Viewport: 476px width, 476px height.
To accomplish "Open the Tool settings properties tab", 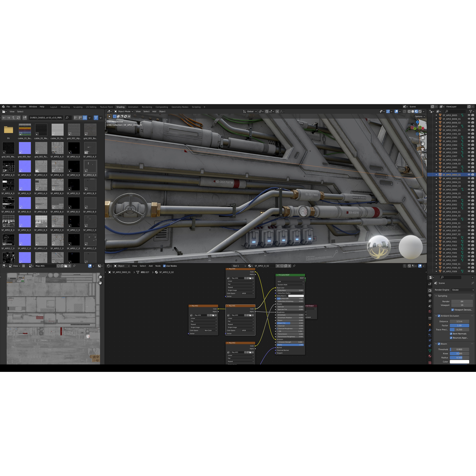I will pos(430,284).
